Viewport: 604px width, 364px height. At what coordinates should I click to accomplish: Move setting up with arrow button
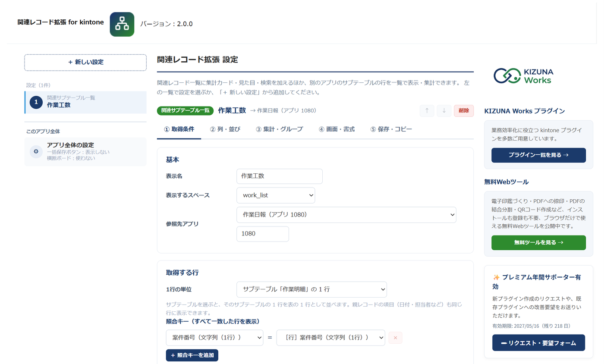(427, 111)
